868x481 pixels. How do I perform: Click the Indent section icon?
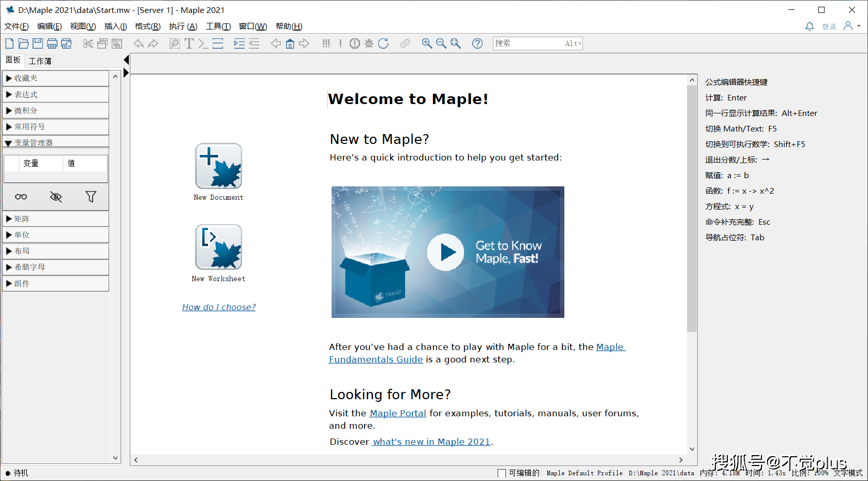coord(239,43)
